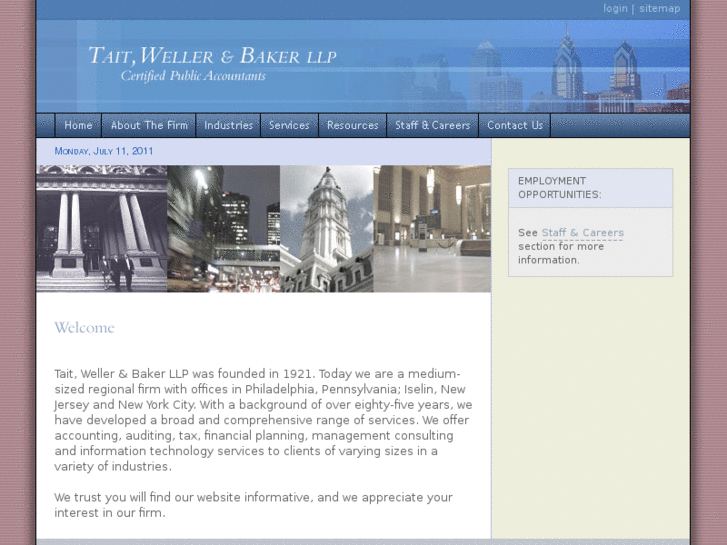Screen dimensions: 727x545
Task: Open the Home navigation tab
Action: click(78, 125)
